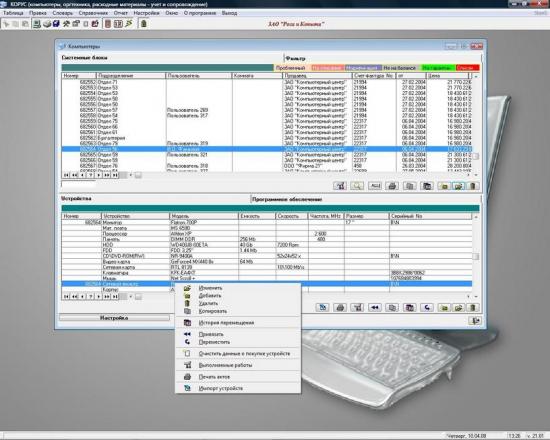Open the dropdown arrow beside system units navigator
The image size is (550, 440).
point(131,175)
